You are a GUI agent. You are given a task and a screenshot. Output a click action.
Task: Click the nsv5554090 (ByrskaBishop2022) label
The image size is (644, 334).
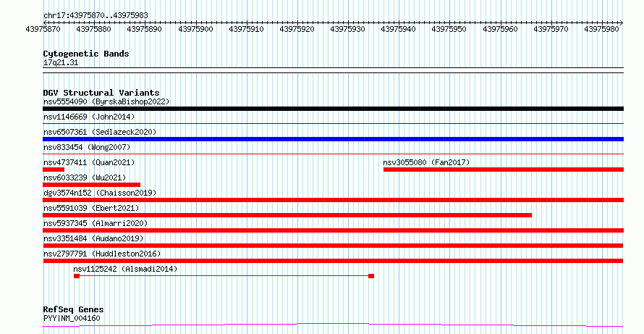[106, 101]
